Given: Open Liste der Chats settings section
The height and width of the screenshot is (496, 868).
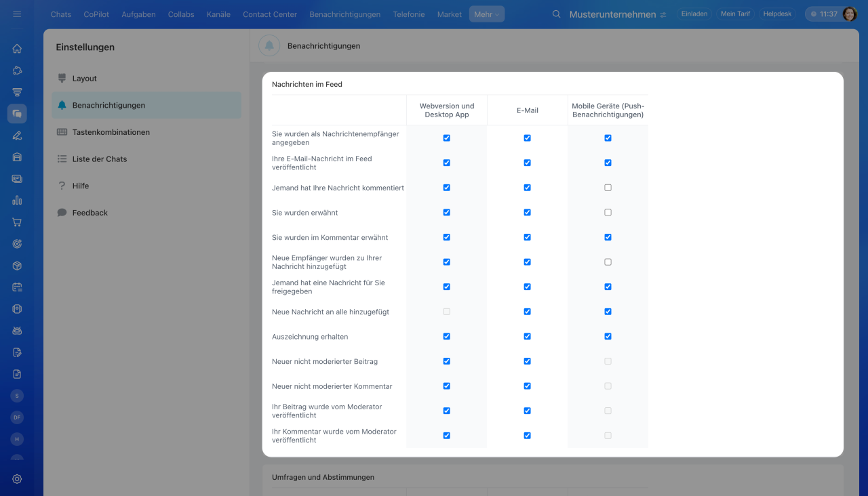Looking at the screenshot, I should (x=99, y=159).
